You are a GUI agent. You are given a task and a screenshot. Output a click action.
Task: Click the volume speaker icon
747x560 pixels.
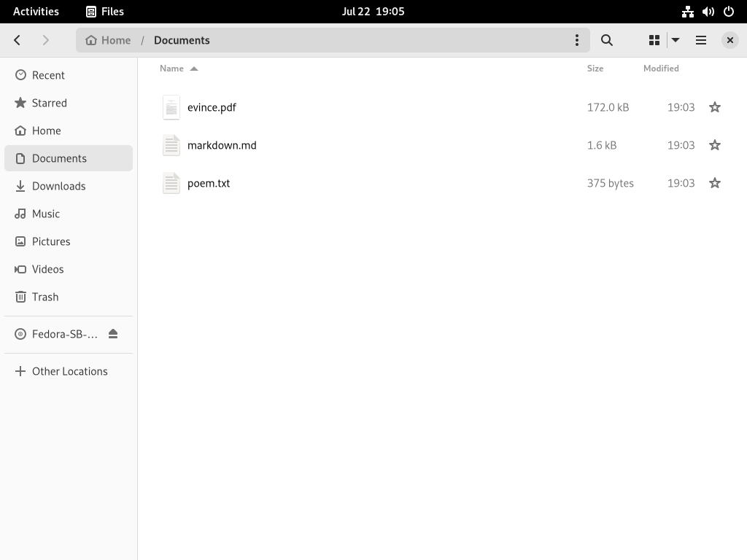click(x=708, y=12)
